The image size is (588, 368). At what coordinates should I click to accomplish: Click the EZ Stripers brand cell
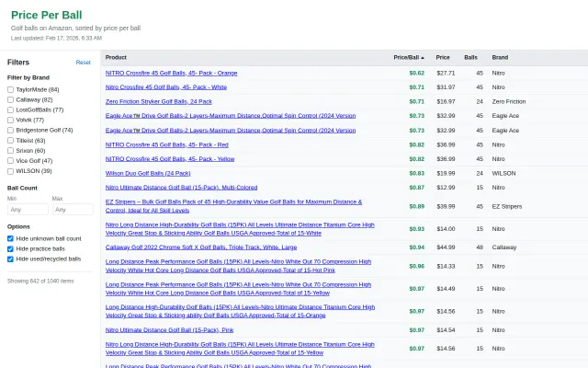507,206
